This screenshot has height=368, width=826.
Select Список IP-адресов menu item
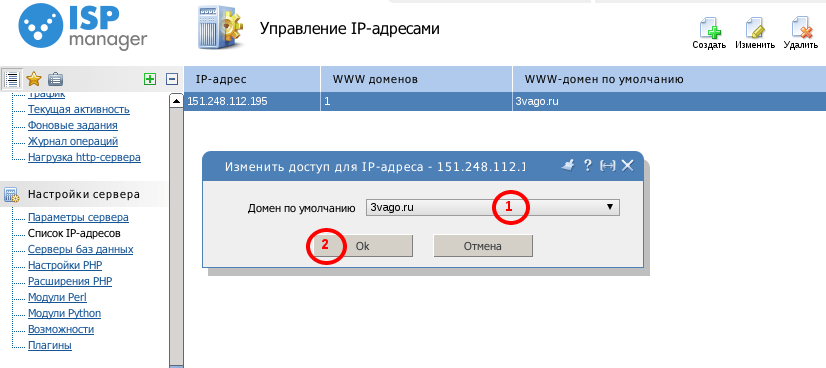click(74, 233)
